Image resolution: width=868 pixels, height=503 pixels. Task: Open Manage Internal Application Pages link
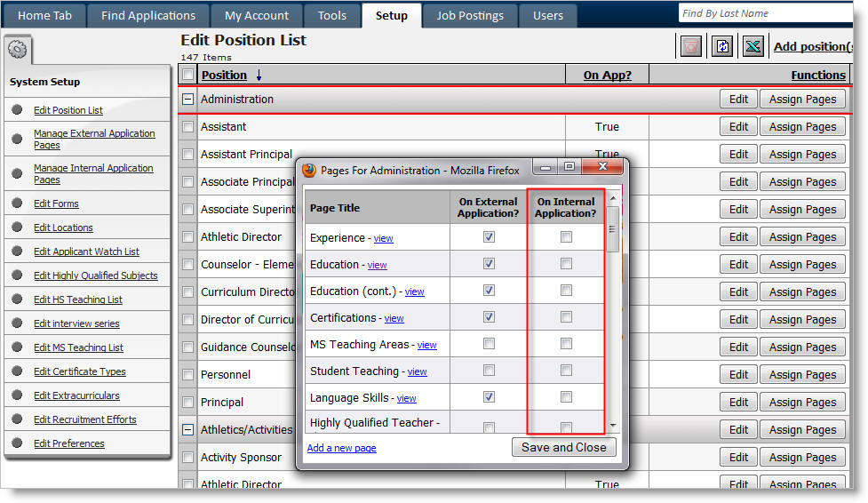coord(93,173)
